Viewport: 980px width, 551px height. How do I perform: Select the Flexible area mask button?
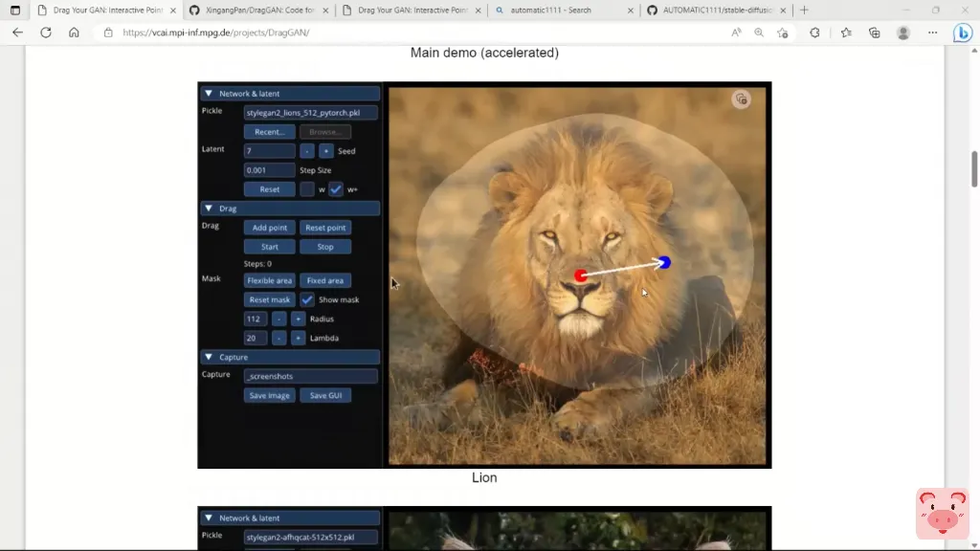[x=269, y=280]
